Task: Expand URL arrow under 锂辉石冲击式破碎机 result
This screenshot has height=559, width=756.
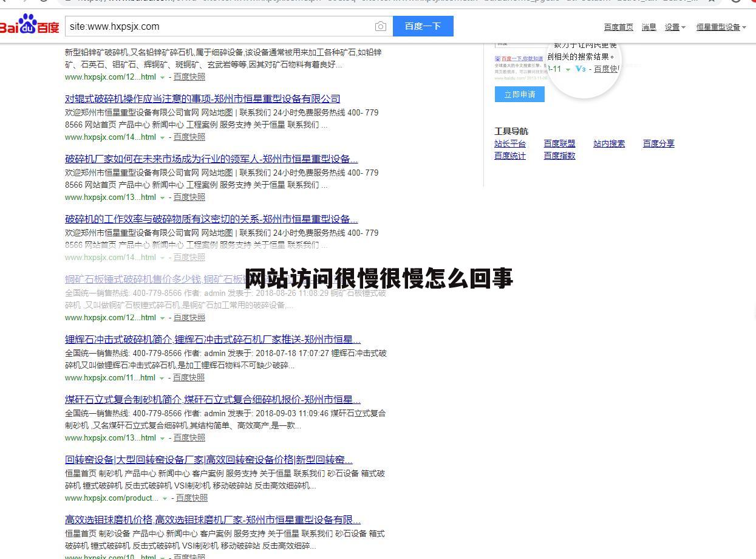Action: coord(162,379)
